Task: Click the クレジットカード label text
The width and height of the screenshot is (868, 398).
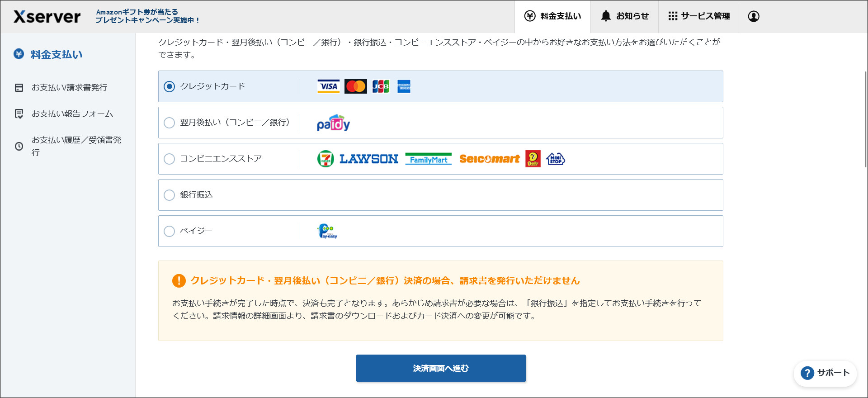Action: tap(213, 86)
